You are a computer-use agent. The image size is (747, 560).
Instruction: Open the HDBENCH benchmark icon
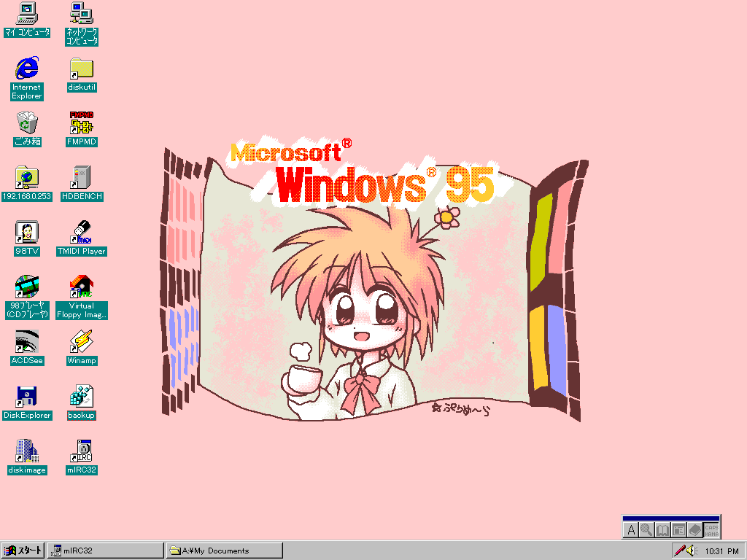(82, 178)
